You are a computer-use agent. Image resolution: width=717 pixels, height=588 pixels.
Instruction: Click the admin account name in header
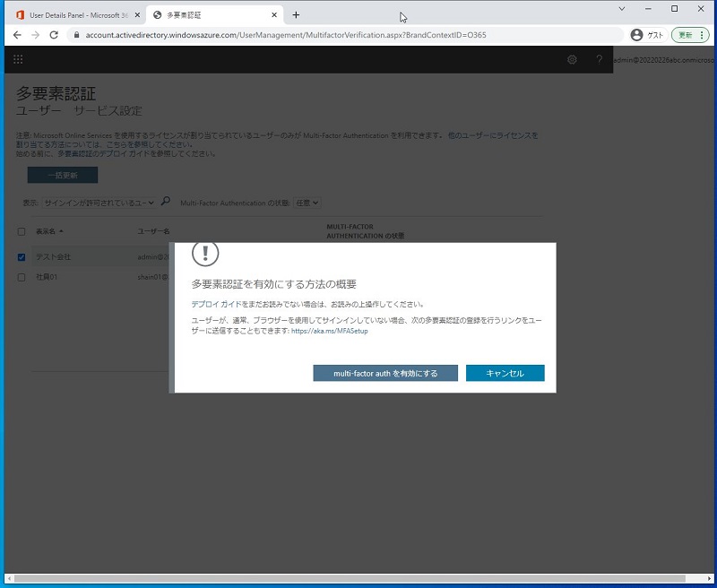pos(664,60)
